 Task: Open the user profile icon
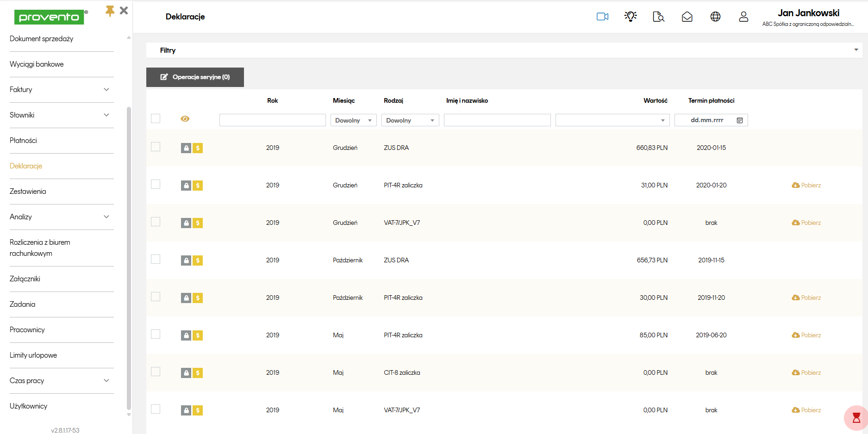(x=743, y=17)
